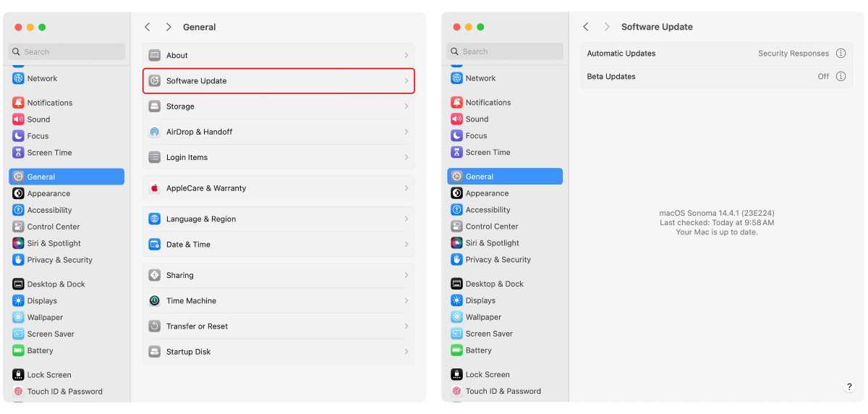Expand the Language & Region chevron
Image resolution: width=868 pixels, height=414 pixels.
coord(407,219)
